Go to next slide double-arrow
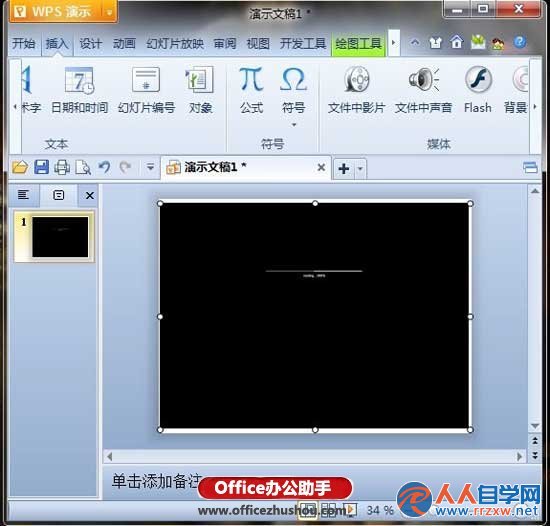Image resolution: width=550 pixels, height=526 pixels. tap(535, 455)
